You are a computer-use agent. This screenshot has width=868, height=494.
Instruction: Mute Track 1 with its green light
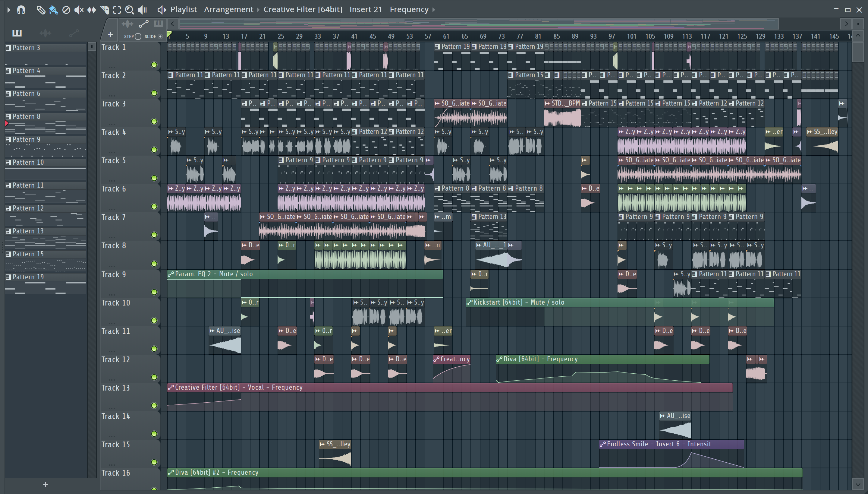154,65
